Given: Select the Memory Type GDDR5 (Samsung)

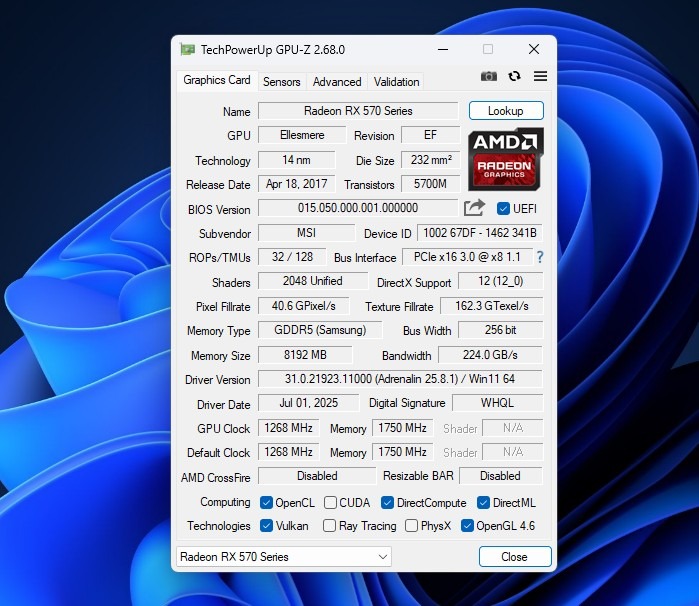Looking at the screenshot, I should pos(320,330).
